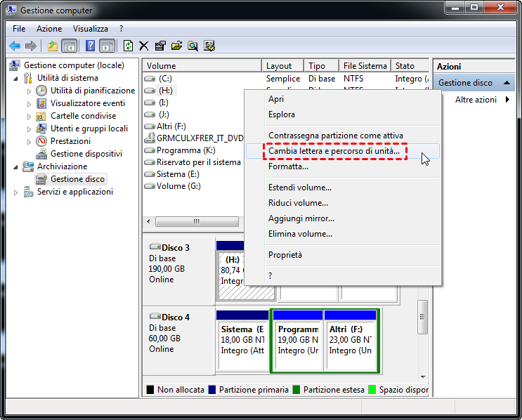522x420 pixels.
Task: Click the Tipo column header
Action: [x=322, y=66]
